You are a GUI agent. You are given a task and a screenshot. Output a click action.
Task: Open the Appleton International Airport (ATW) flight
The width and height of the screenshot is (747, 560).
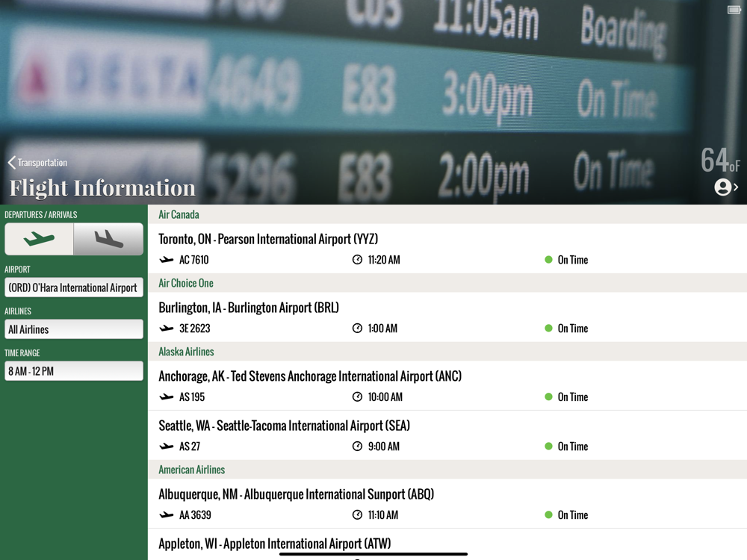tap(447, 544)
